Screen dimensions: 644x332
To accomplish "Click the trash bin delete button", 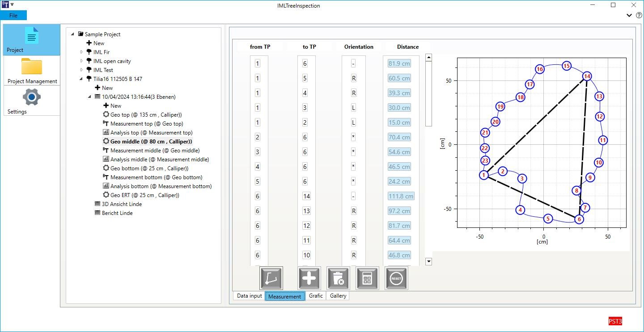I will click(x=338, y=278).
